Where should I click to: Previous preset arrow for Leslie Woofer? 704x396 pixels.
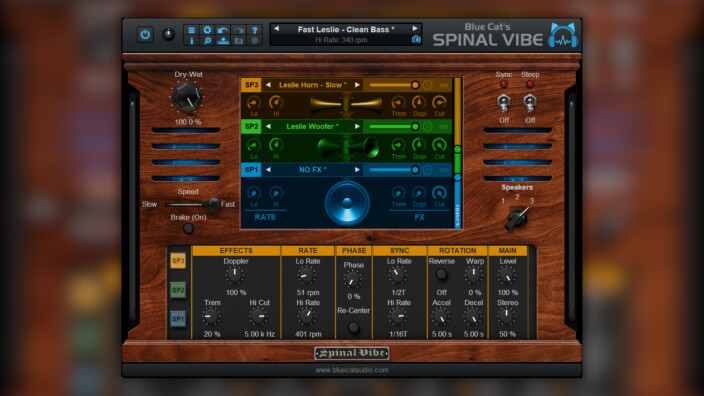[x=268, y=127]
